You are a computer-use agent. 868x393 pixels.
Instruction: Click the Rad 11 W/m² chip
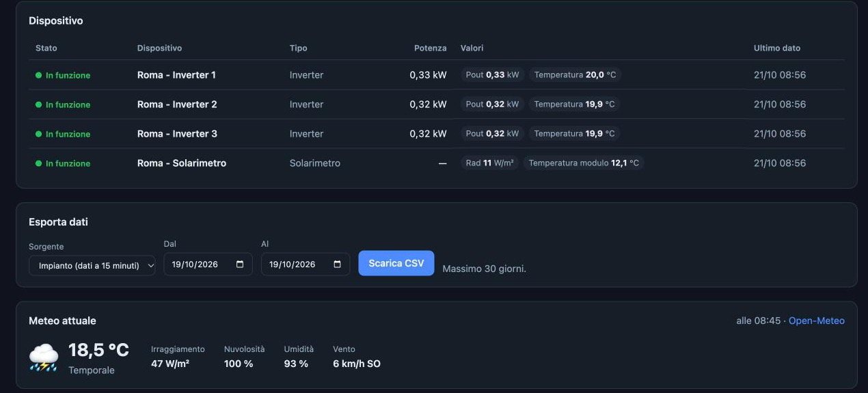pyautogui.click(x=490, y=163)
